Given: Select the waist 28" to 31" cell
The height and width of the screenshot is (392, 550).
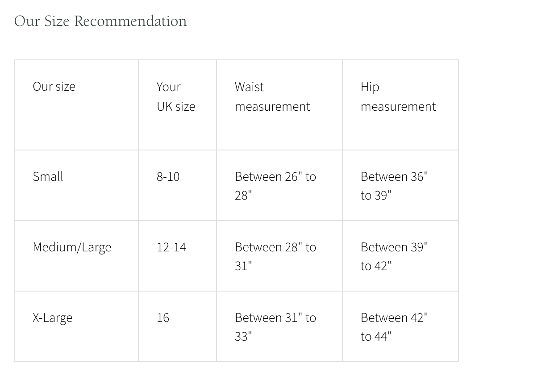Looking at the screenshot, I should click(x=279, y=256).
